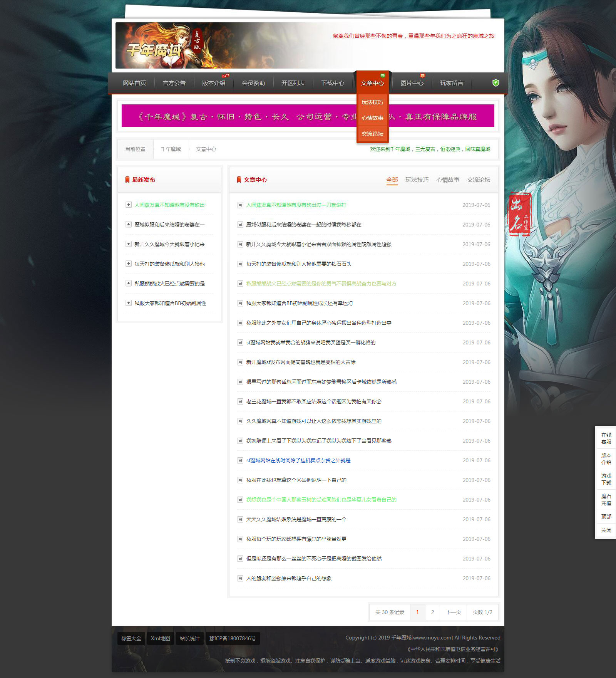Open the 文章中心 dropdown menu in navbar
Screen dimensions: 616x678
point(372,83)
